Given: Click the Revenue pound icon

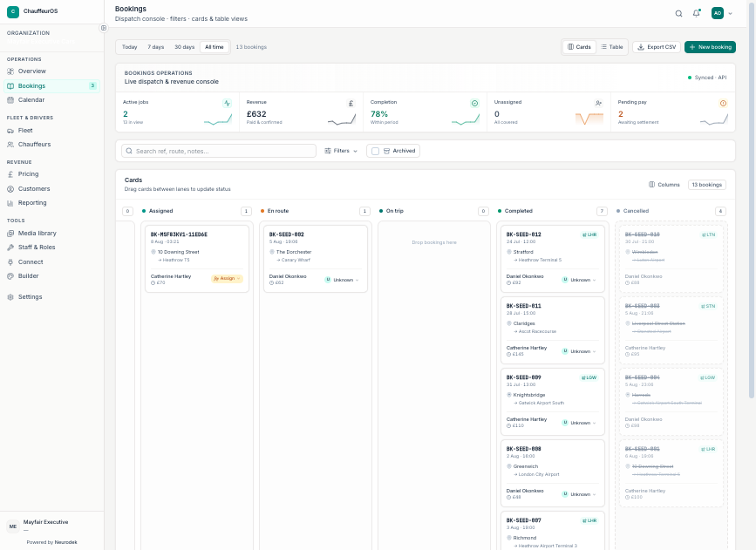Looking at the screenshot, I should point(351,103).
